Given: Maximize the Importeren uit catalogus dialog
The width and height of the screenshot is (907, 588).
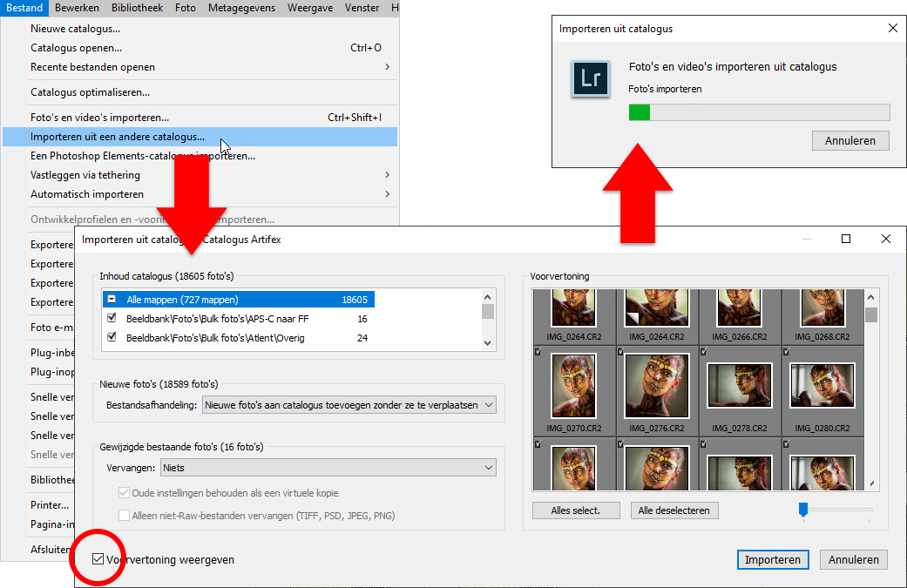Looking at the screenshot, I should 845,239.
